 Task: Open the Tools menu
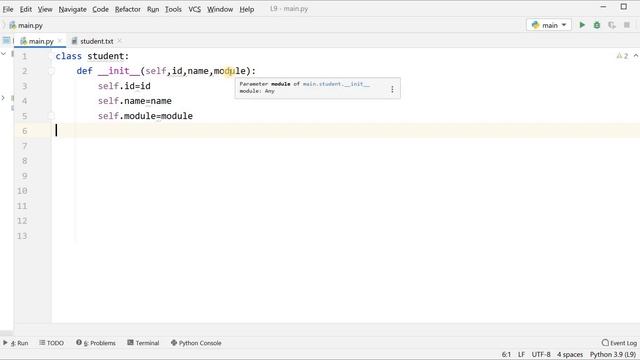[173, 9]
